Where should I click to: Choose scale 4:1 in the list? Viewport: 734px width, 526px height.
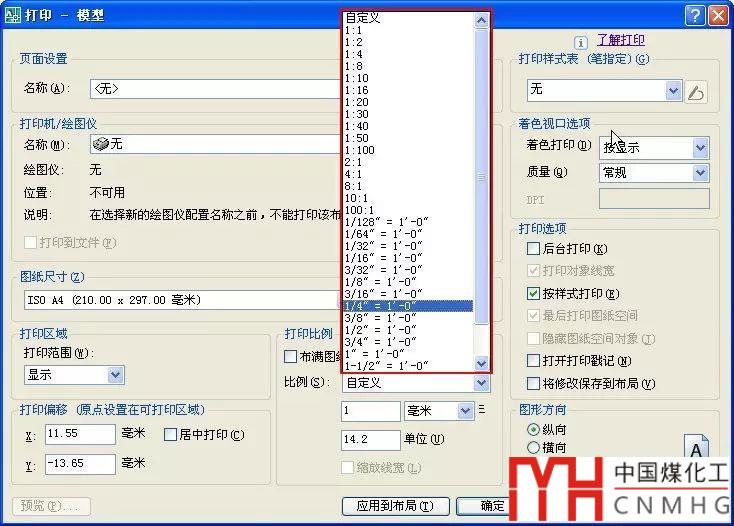[408, 174]
